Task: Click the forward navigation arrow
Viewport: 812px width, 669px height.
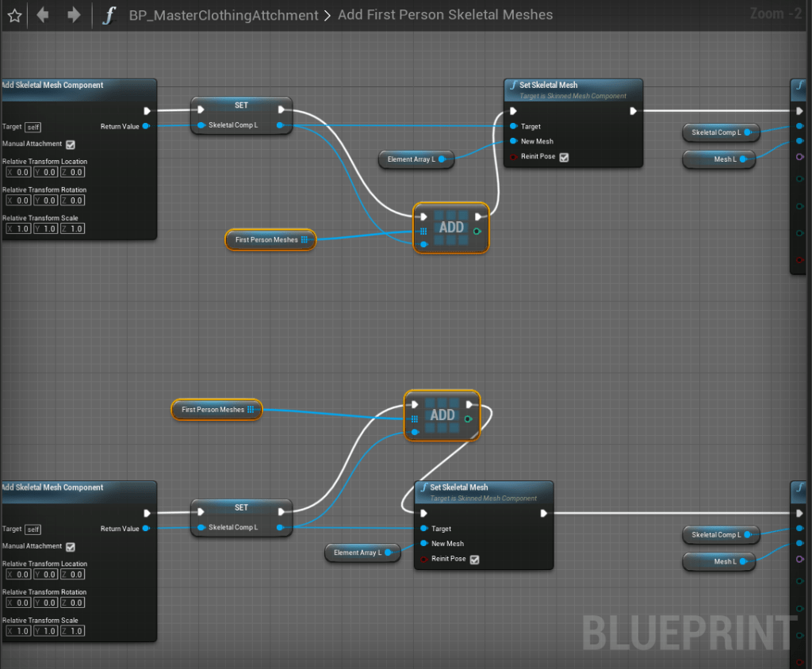Action: tap(73, 15)
